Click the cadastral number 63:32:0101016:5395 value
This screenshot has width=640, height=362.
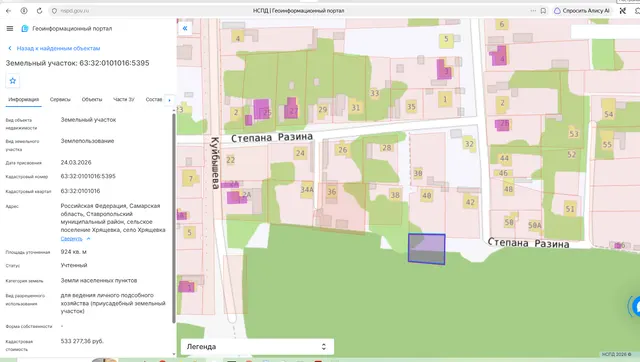[88, 176]
